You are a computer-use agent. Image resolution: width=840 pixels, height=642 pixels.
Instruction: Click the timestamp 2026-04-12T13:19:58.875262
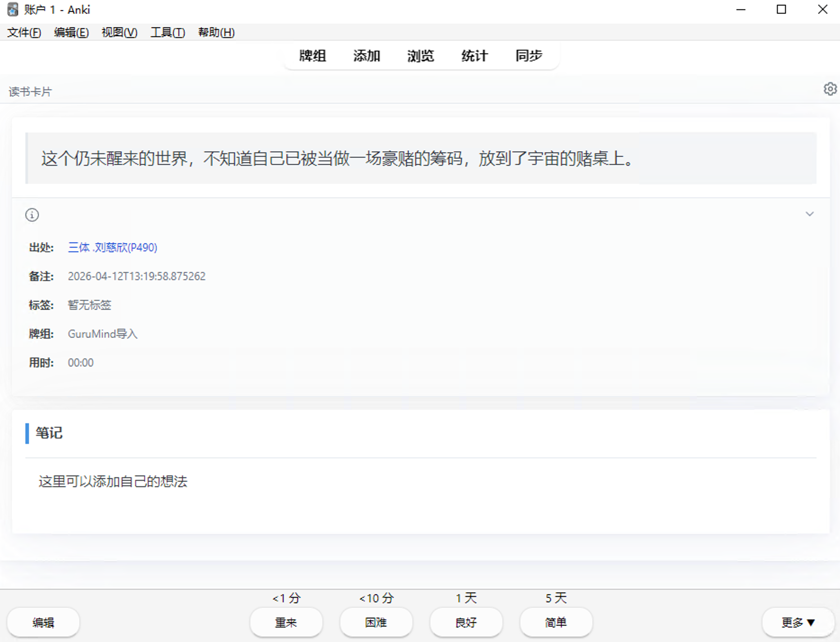point(136,276)
